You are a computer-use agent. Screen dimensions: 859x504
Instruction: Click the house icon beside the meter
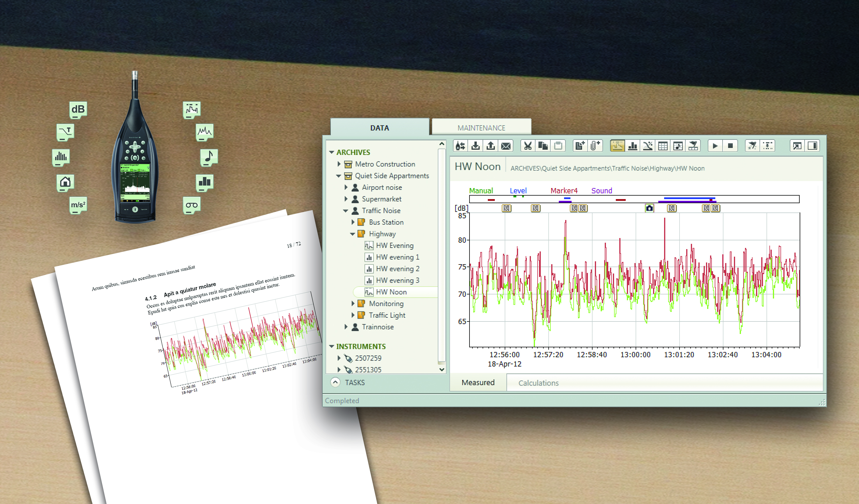tap(65, 183)
